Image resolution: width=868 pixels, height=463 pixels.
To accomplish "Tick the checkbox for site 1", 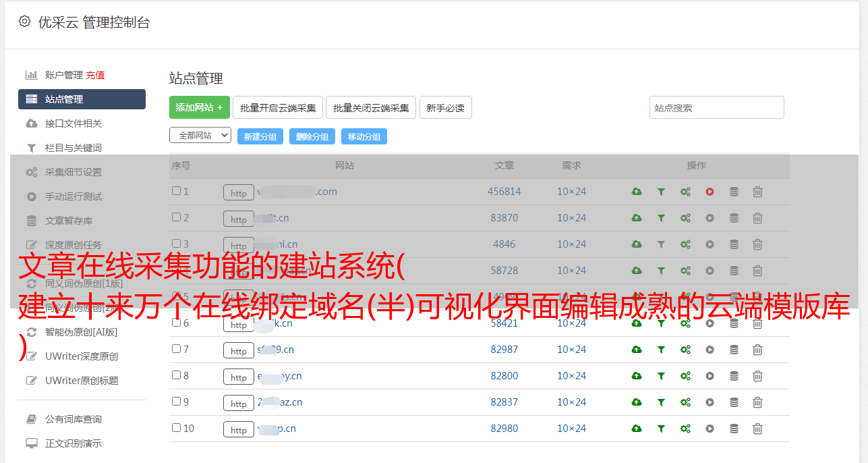I will [x=176, y=191].
